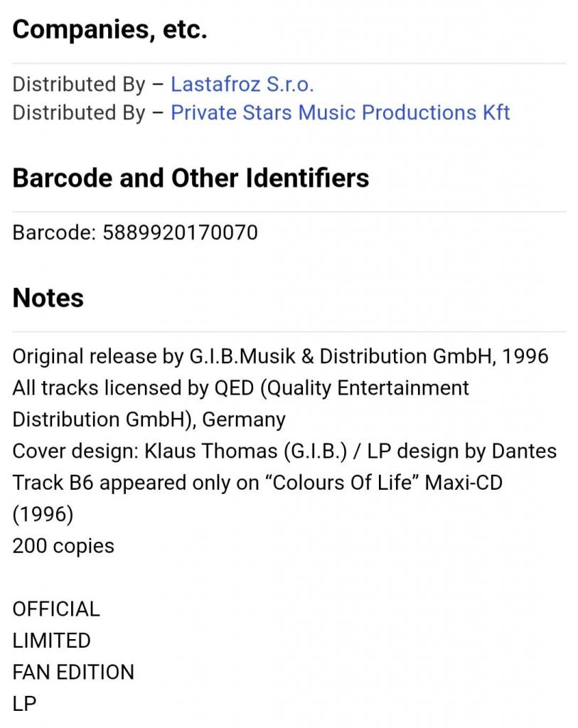Open the Lastafroz S.r.o. company link

click(x=242, y=85)
